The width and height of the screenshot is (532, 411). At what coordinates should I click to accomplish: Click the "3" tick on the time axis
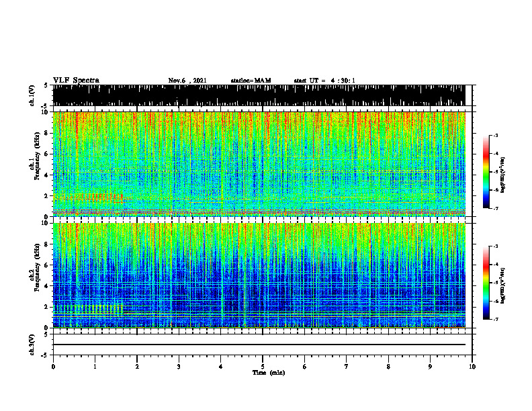pyautogui.click(x=179, y=367)
